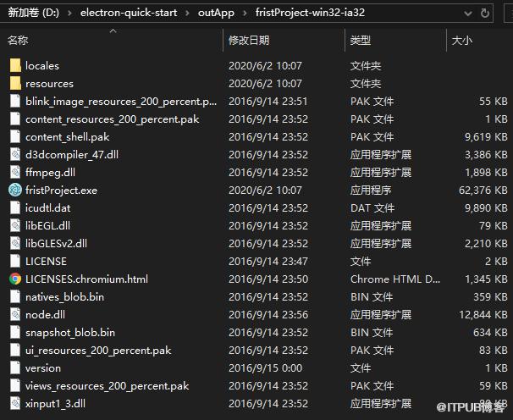Select the file name natives_blob.bin
513x420 pixels.
click(65, 297)
